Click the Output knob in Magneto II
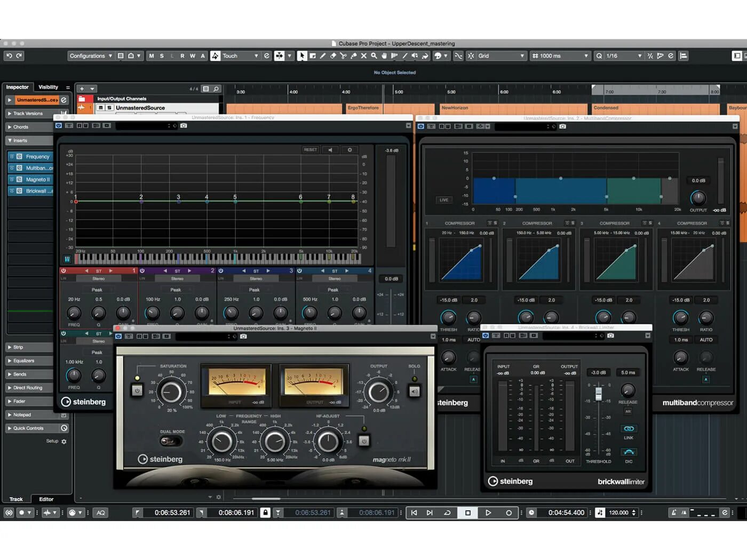Image resolution: width=747 pixels, height=560 pixels. tap(378, 392)
